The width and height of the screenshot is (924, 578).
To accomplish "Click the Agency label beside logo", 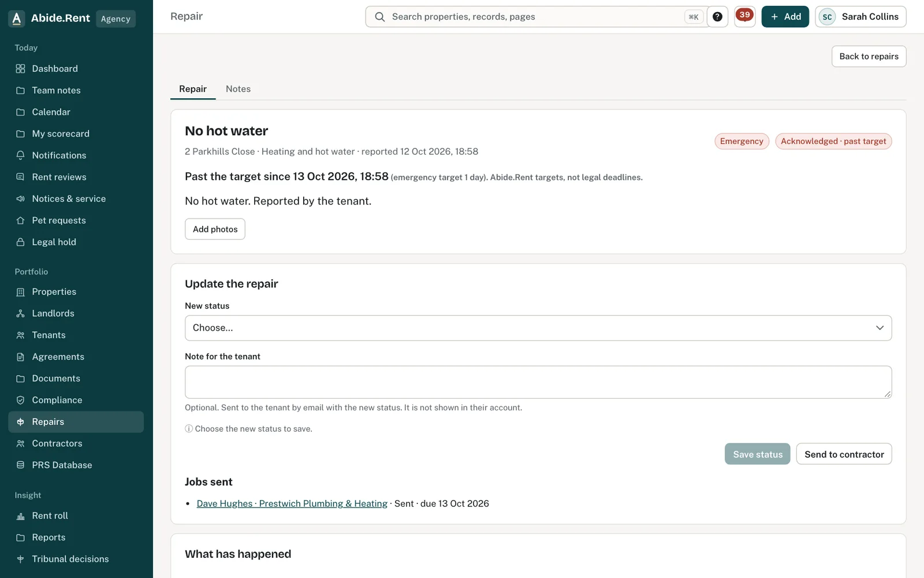I will click(115, 18).
